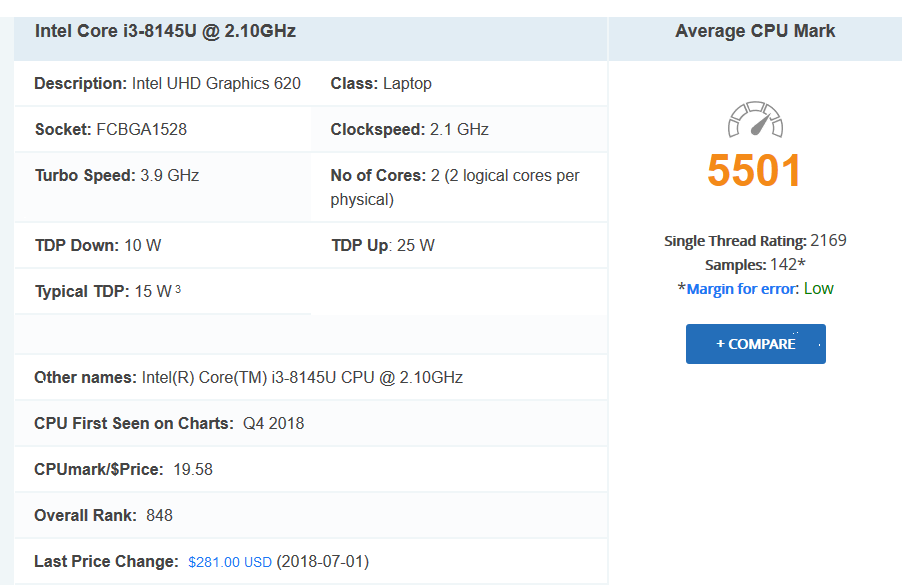This screenshot has height=585, width=902.
Task: Click the TDP Down: 10 W text
Action: coord(98,246)
